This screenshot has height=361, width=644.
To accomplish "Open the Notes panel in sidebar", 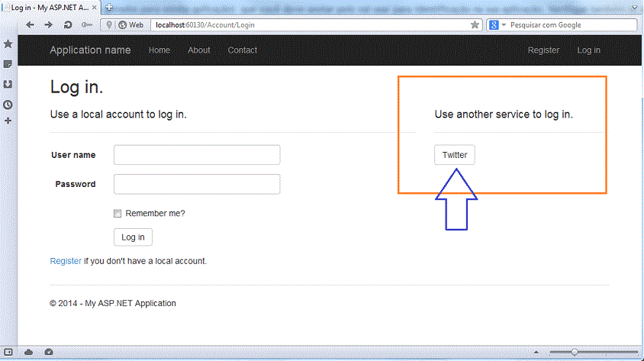I will click(x=8, y=64).
